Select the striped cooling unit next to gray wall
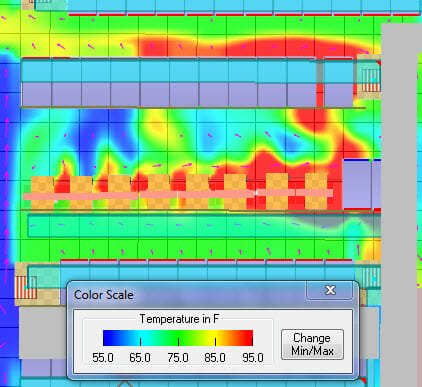422x387 pixels. pos(371,80)
